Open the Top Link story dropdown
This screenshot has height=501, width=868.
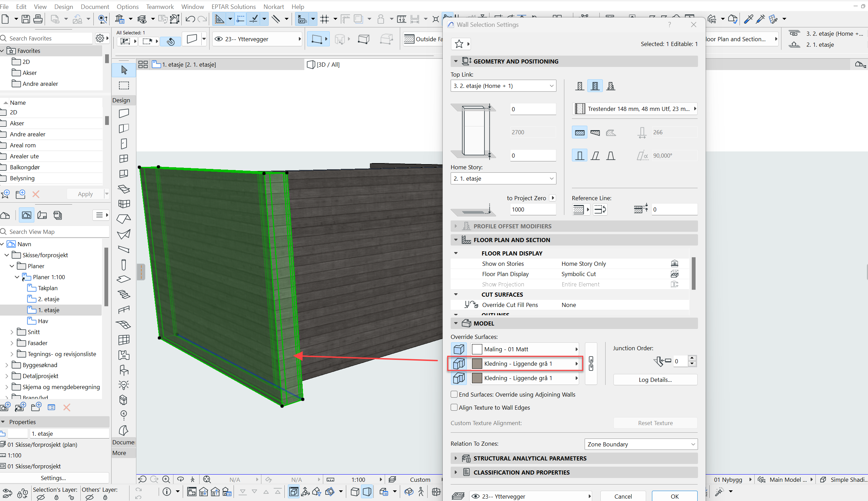(x=503, y=86)
